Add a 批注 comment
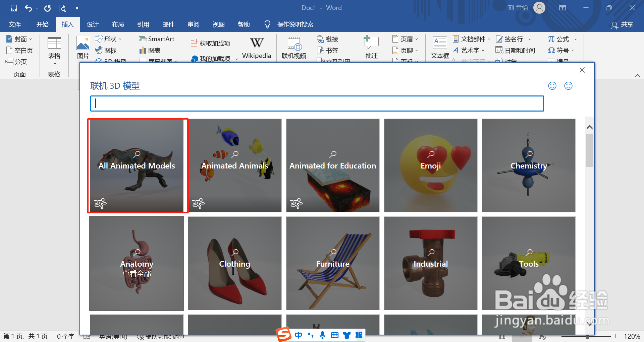Screen dimensions: 644x342 point(371,48)
